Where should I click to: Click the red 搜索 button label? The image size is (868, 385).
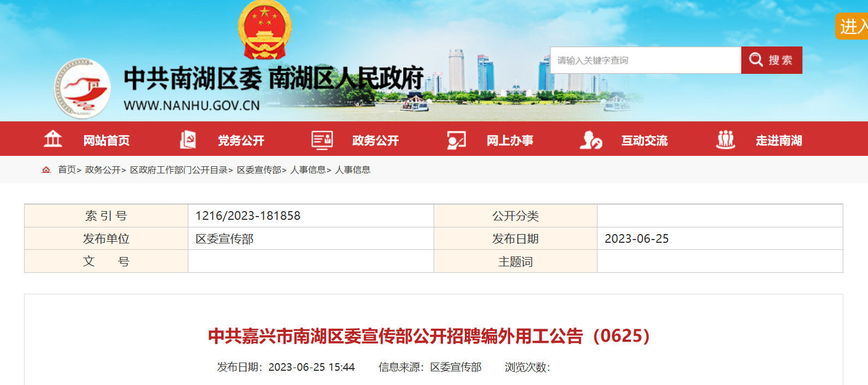coord(781,60)
